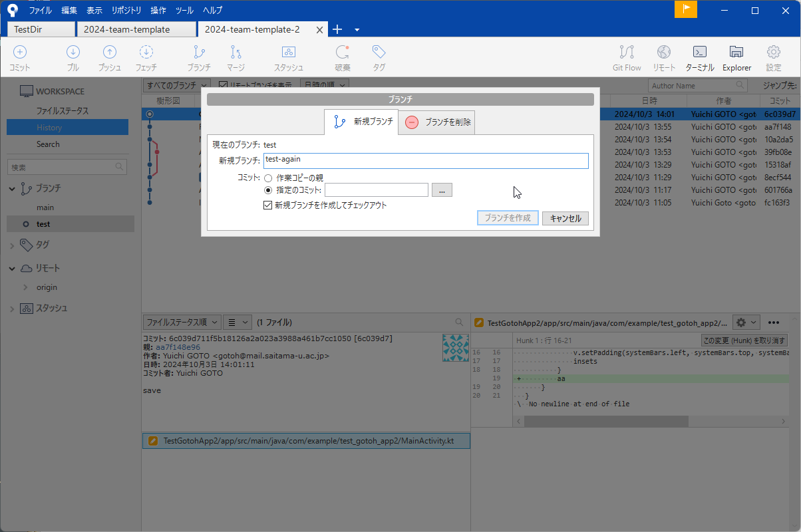801x532 pixels.
Task: Collapse the リモート section in sidebar
Action: tap(13, 268)
